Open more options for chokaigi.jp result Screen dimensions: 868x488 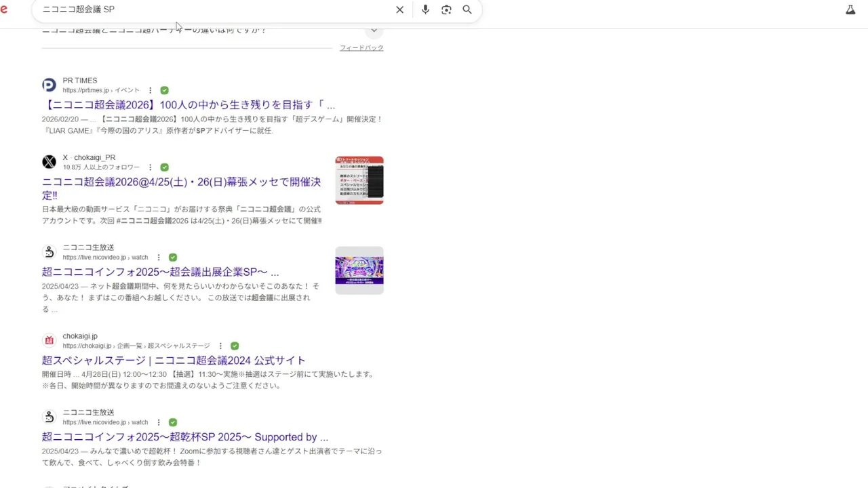click(220, 346)
